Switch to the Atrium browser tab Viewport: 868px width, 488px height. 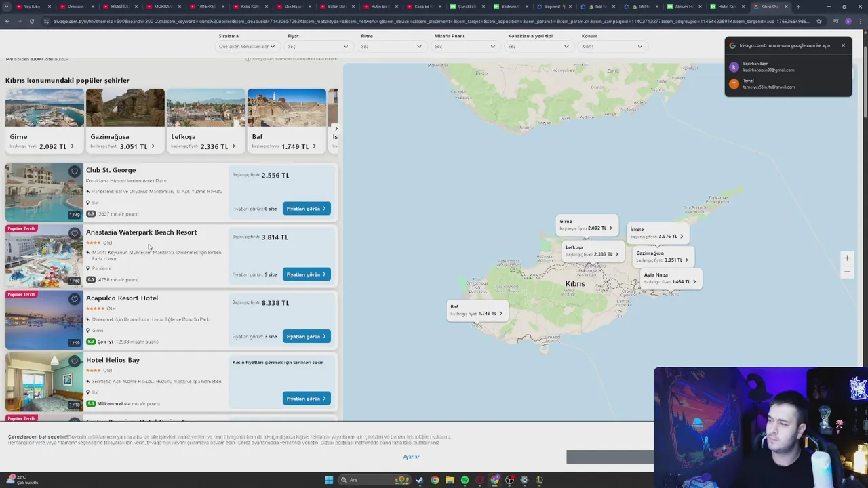coord(684,7)
